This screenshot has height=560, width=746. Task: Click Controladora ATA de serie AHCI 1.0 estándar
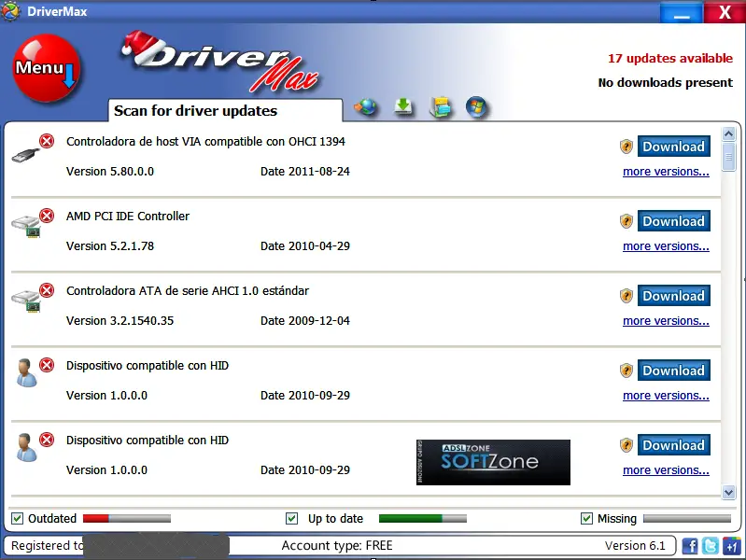coord(188,290)
